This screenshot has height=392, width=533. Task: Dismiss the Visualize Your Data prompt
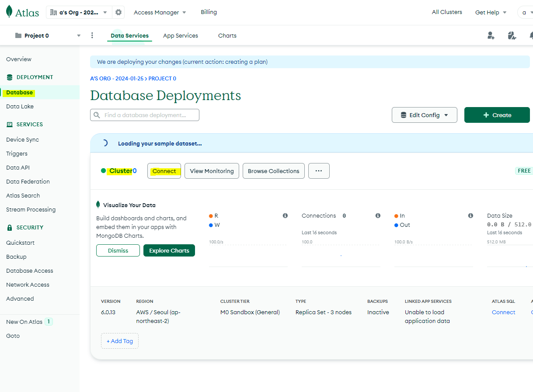click(118, 250)
